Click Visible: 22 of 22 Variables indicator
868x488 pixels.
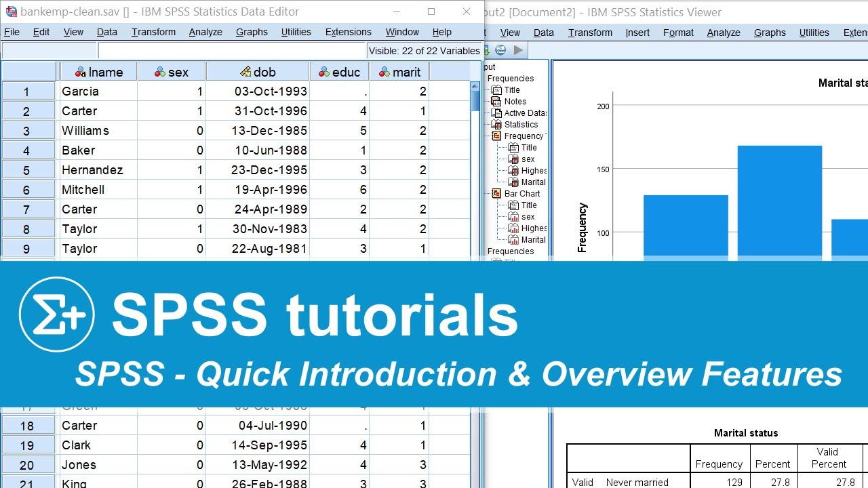click(424, 51)
